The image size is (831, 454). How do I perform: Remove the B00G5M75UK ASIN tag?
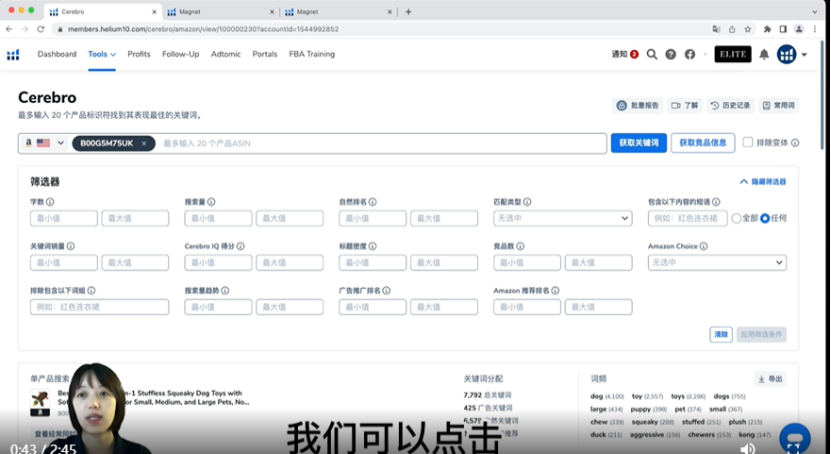144,143
